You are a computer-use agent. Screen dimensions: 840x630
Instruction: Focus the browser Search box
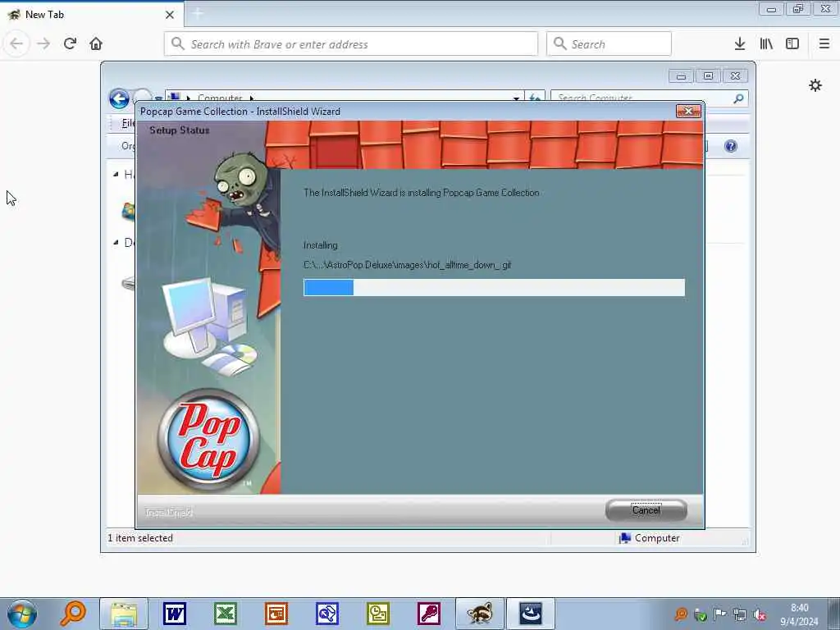pos(609,44)
